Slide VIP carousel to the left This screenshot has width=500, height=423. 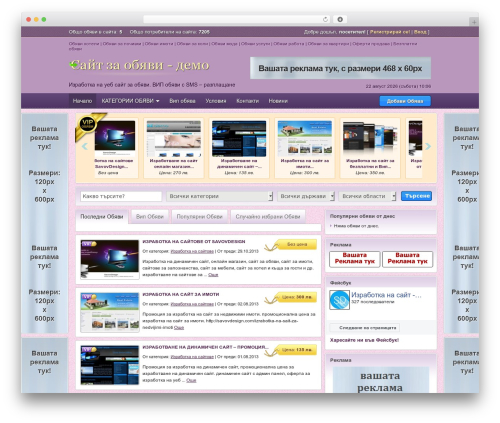click(85, 146)
